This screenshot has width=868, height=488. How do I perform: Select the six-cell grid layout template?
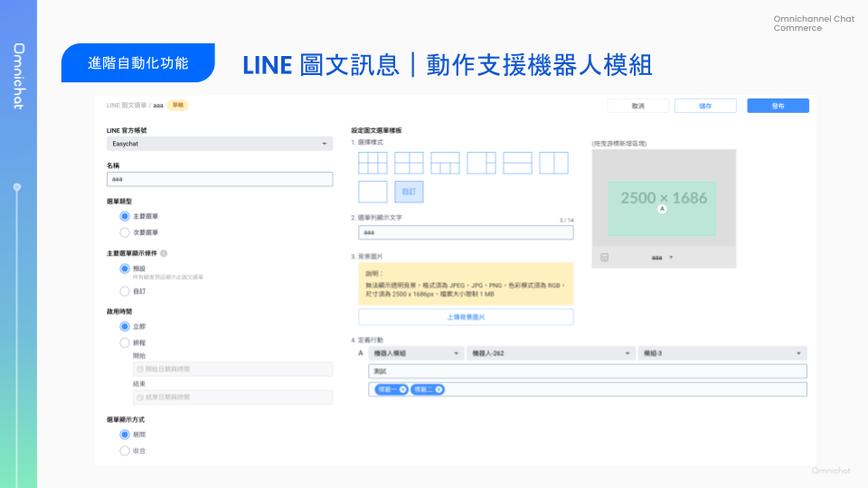pyautogui.click(x=373, y=163)
